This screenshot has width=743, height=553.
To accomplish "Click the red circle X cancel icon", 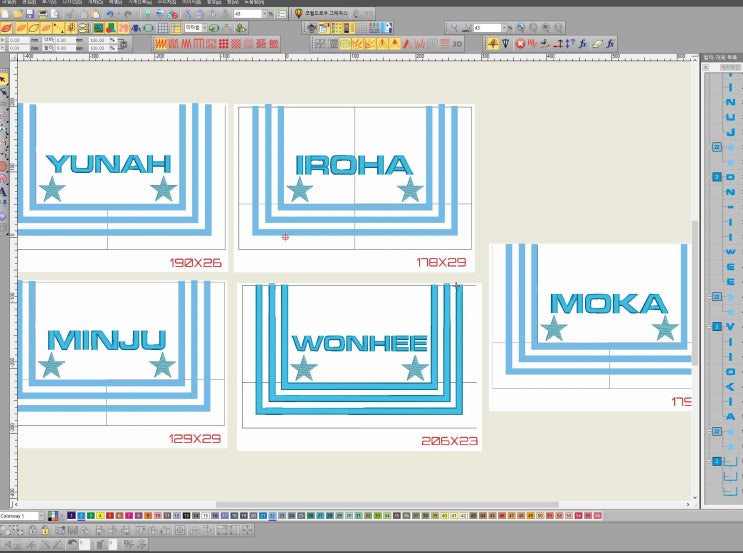I will pyautogui.click(x=520, y=44).
